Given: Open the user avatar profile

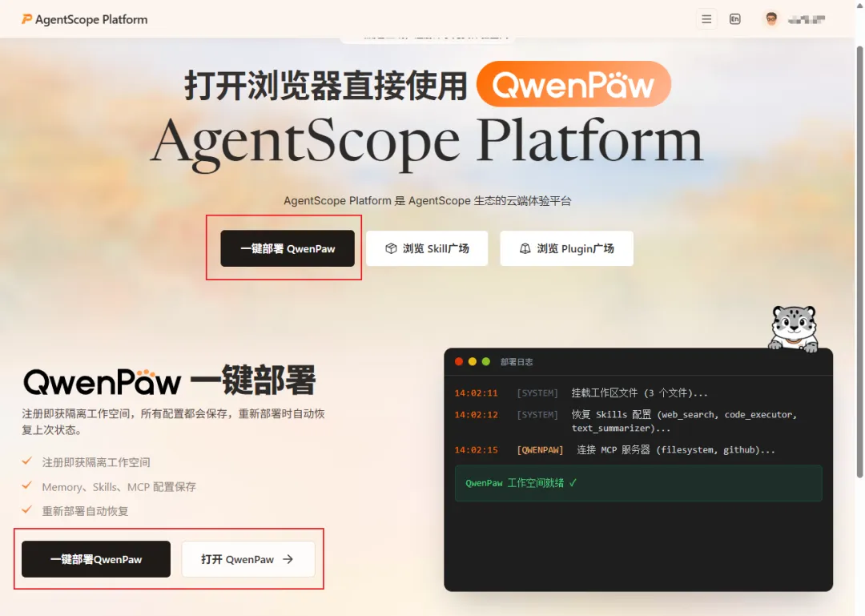Looking at the screenshot, I should [771, 19].
